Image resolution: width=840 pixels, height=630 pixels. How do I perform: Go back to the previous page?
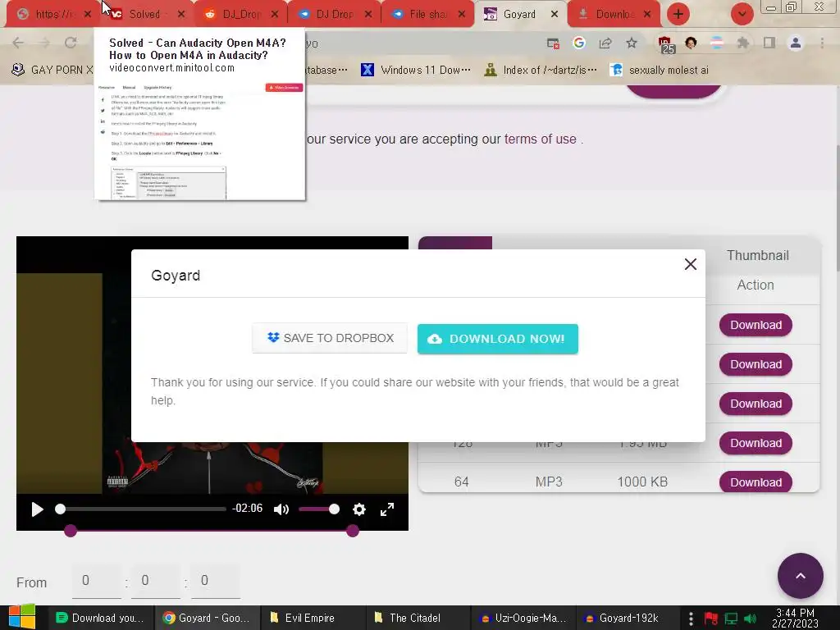pyautogui.click(x=18, y=43)
